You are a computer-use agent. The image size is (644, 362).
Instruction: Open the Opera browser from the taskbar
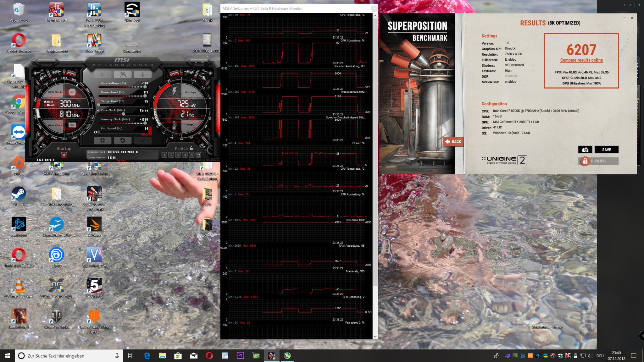point(209,356)
